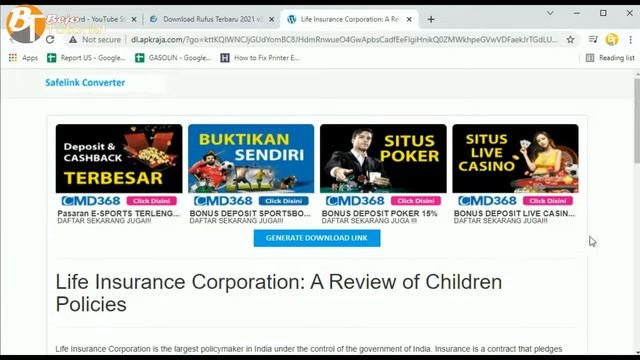Bookmark this page with the star icon
The height and width of the screenshot is (360, 640).
click(x=570, y=40)
